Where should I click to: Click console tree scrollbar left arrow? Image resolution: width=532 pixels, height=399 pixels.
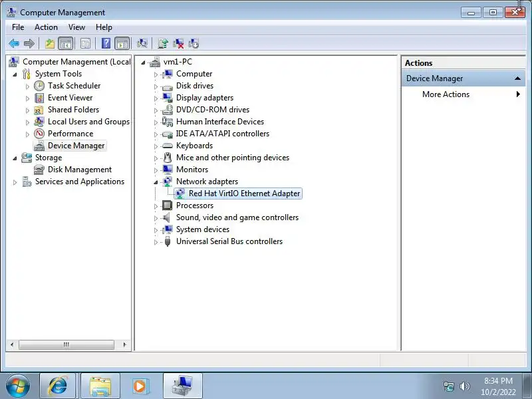12,344
